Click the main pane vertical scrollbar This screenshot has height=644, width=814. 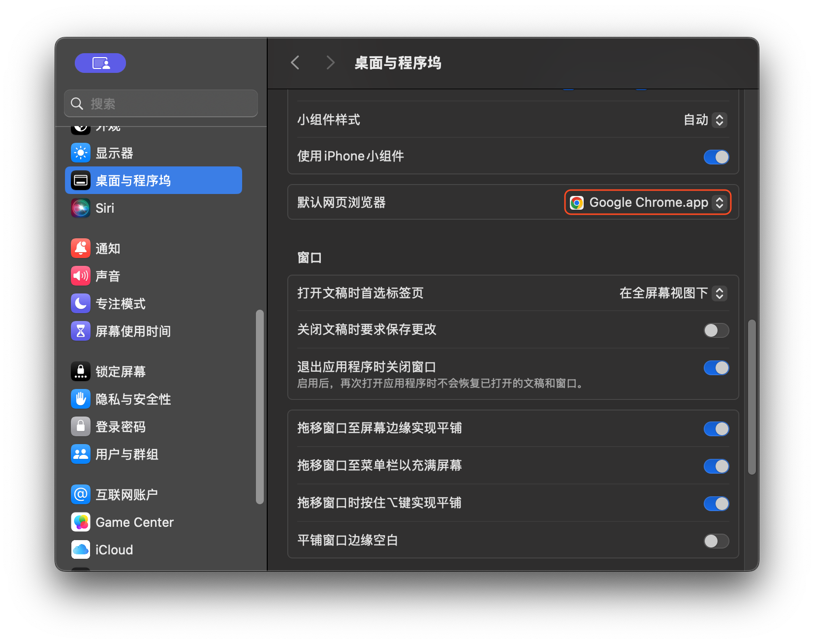coord(751,397)
